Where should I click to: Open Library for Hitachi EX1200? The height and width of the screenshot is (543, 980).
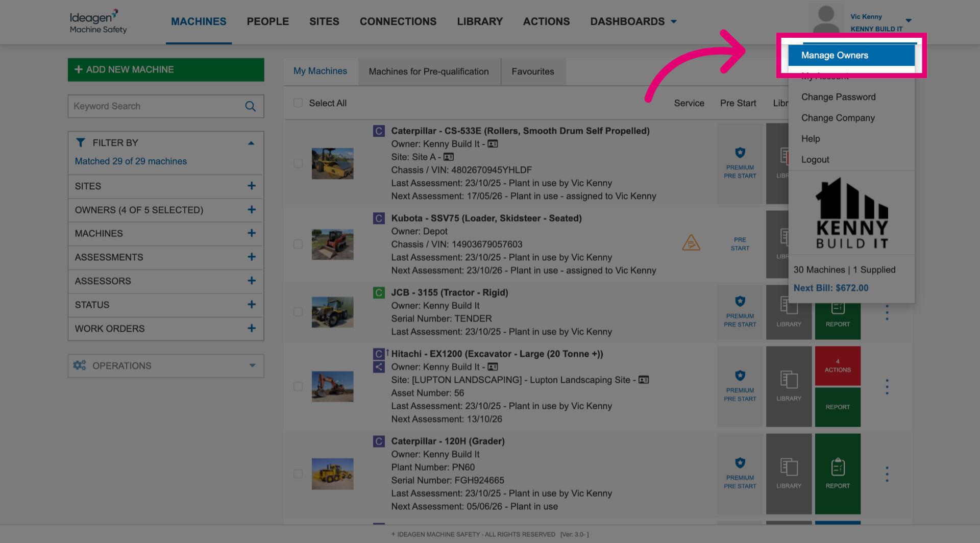pos(789,386)
